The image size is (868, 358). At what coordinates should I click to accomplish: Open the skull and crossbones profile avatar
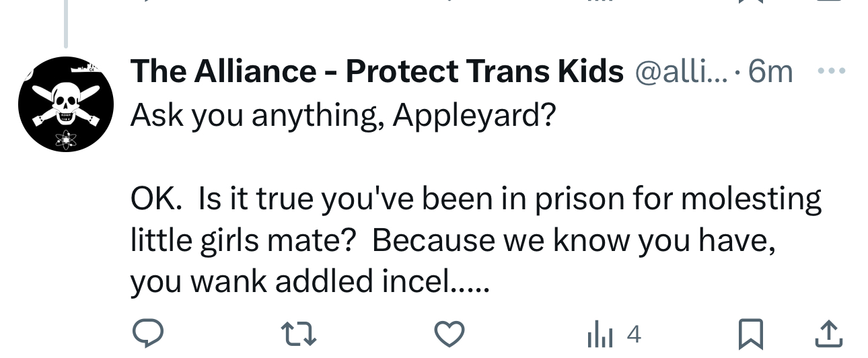[x=65, y=104]
